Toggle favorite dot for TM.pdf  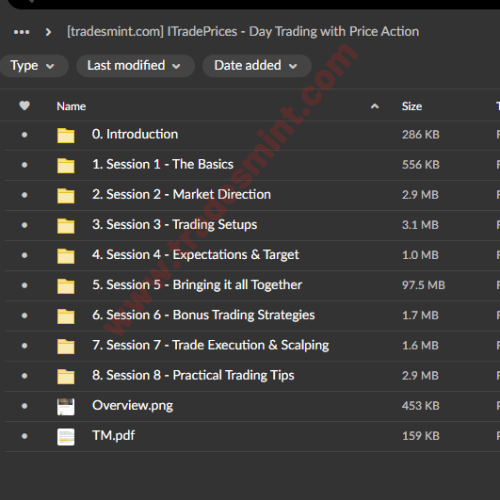pyautogui.click(x=24, y=436)
